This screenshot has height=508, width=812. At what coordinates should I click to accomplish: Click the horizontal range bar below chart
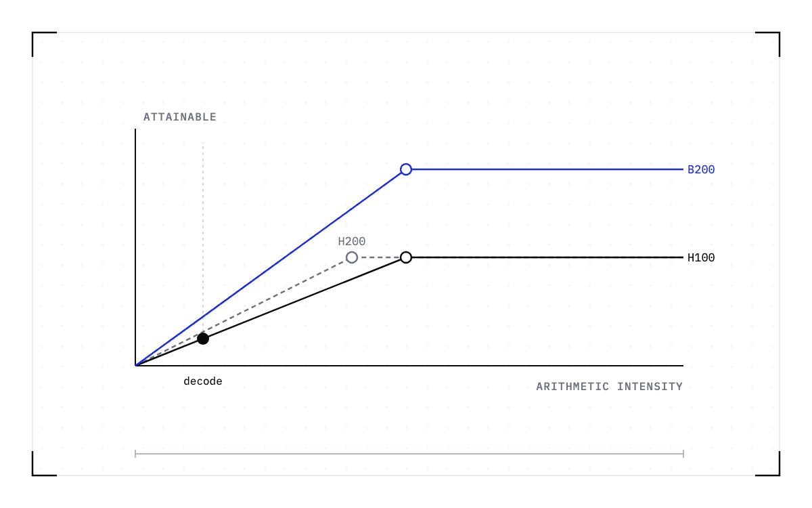click(409, 454)
